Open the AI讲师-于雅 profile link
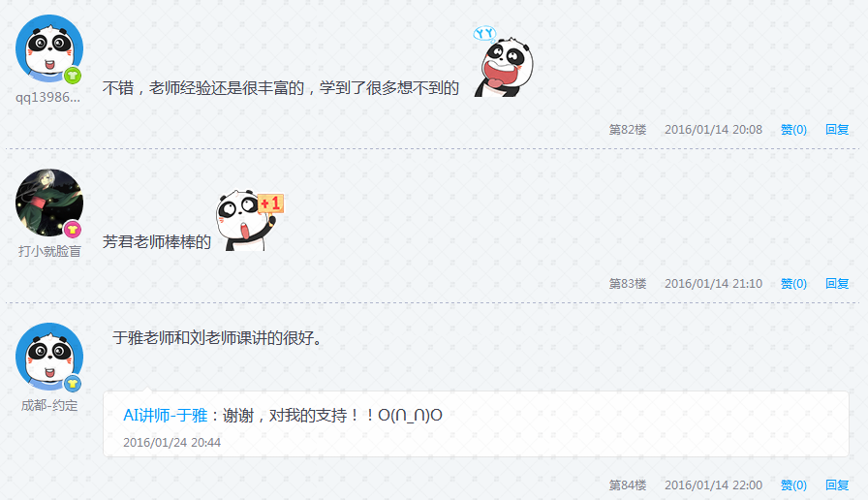Screen dimensions: 868x500 pyautogui.click(x=165, y=416)
